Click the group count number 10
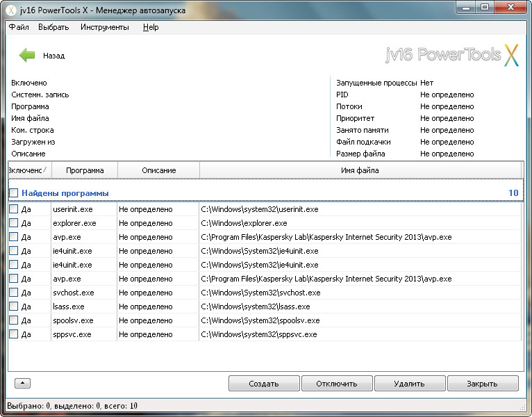 click(x=513, y=193)
